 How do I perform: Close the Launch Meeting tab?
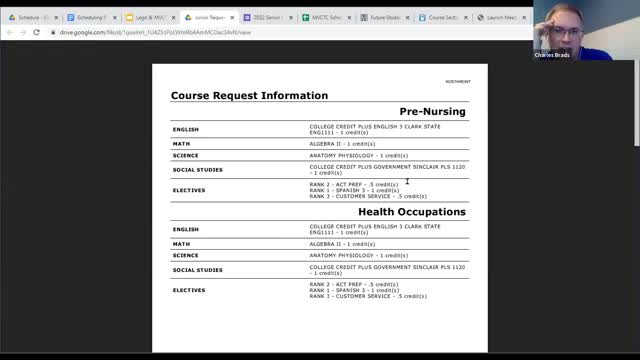tap(524, 18)
